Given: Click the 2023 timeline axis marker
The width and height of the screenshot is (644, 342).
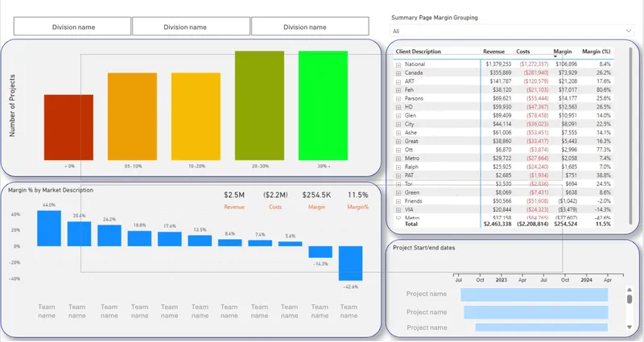Looking at the screenshot, I should (x=501, y=280).
